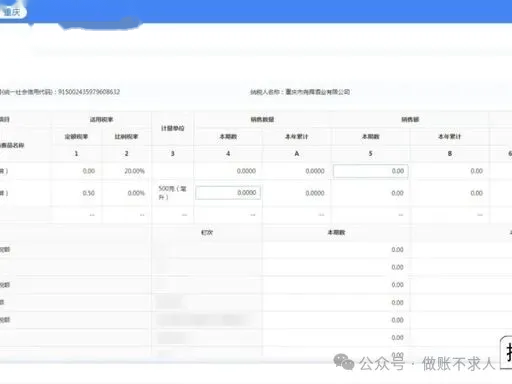
Task: Click the 比例税率 column header
Action: click(x=126, y=137)
